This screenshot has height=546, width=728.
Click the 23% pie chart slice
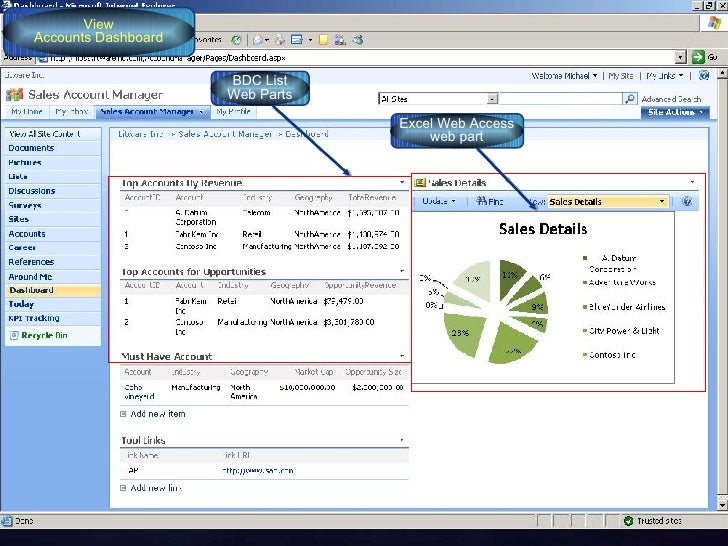click(463, 333)
